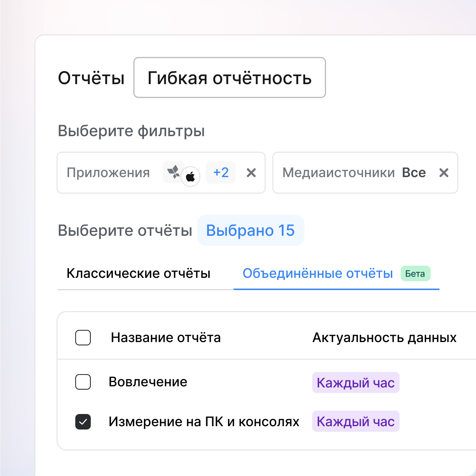
Task: Enable the Вовлечение report checkbox
Action: click(x=83, y=382)
